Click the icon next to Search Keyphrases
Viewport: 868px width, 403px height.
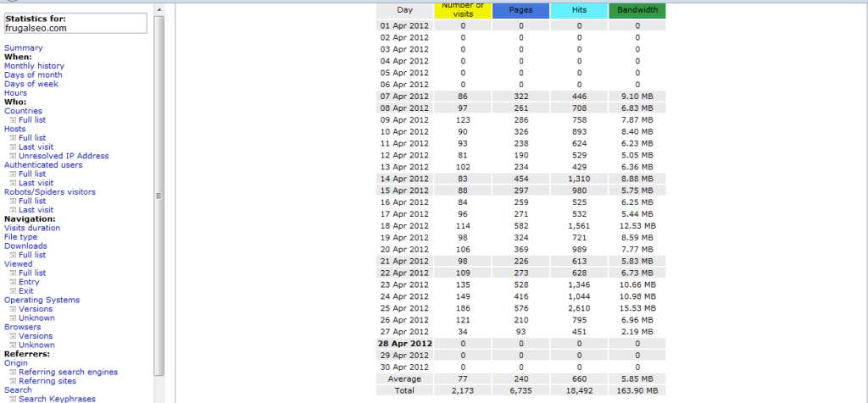[14, 399]
